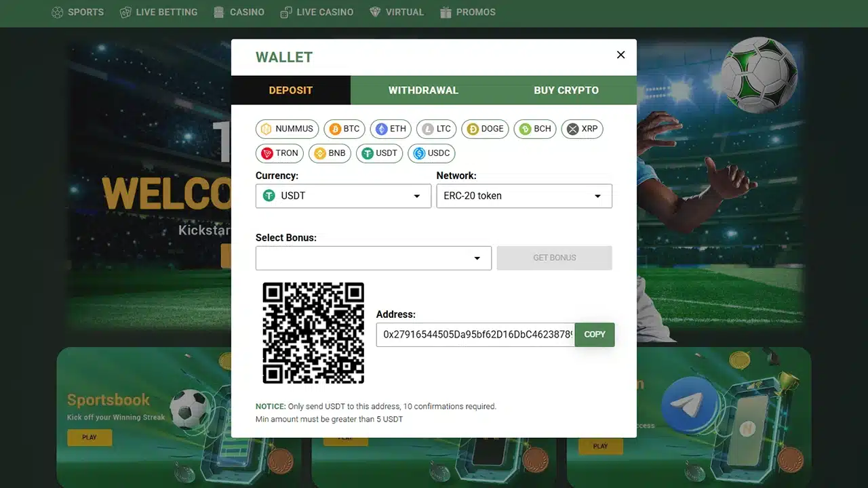The width and height of the screenshot is (868, 488).
Task: Choose the BTC coin chip
Action: coord(344,129)
